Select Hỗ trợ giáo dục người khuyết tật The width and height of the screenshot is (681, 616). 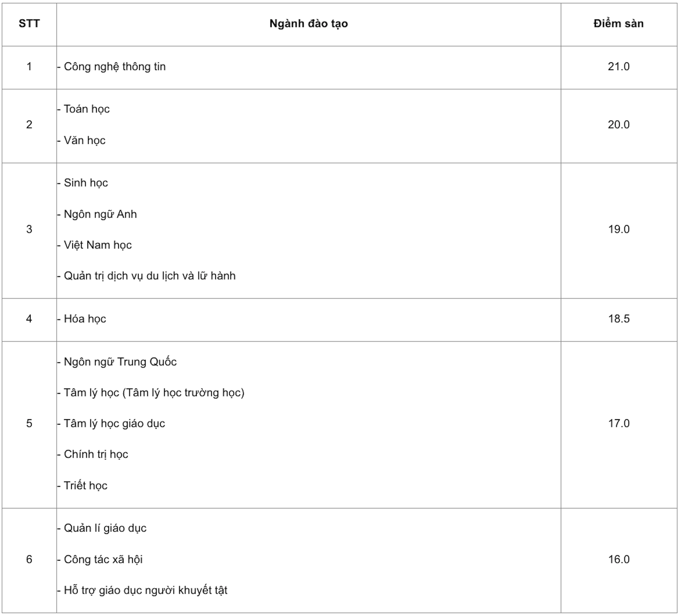point(146,591)
